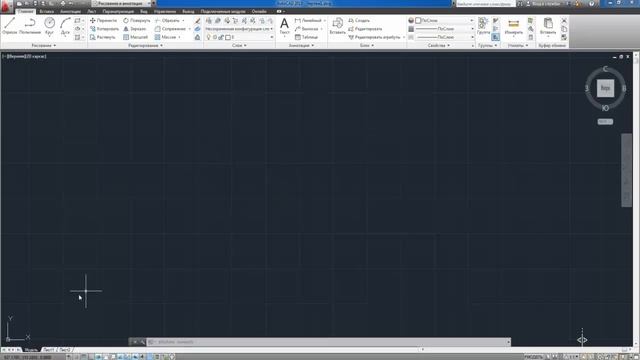
Task: Select the Circle (Круг) tool
Action: click(x=49, y=26)
